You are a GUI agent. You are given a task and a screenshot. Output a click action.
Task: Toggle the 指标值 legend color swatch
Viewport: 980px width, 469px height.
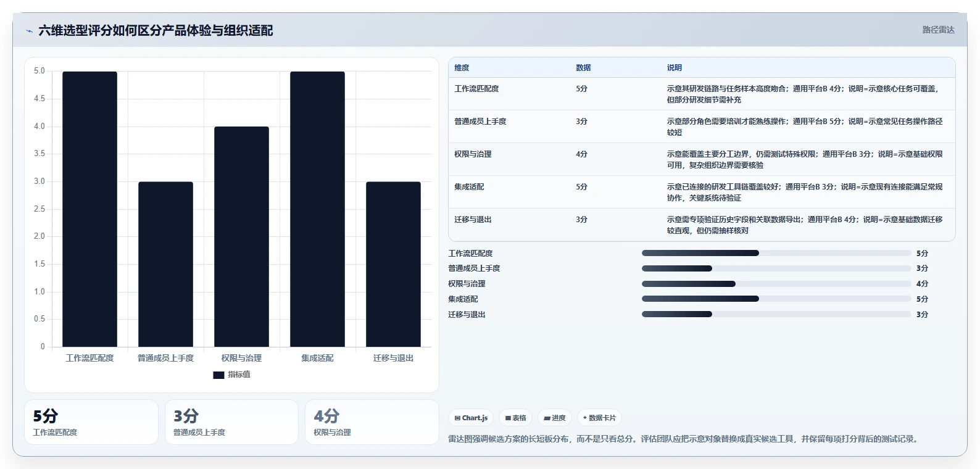[x=218, y=375]
